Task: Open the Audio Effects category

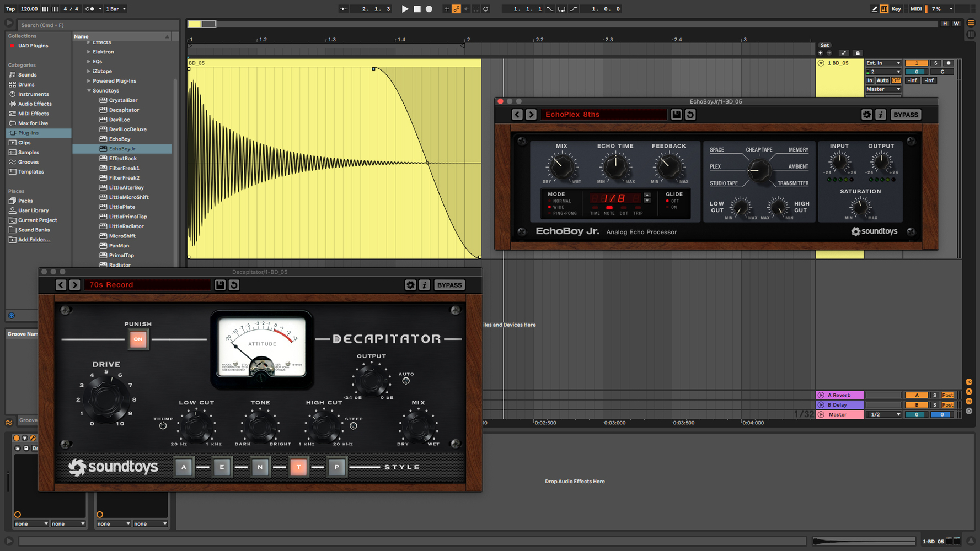Action: click(35, 104)
